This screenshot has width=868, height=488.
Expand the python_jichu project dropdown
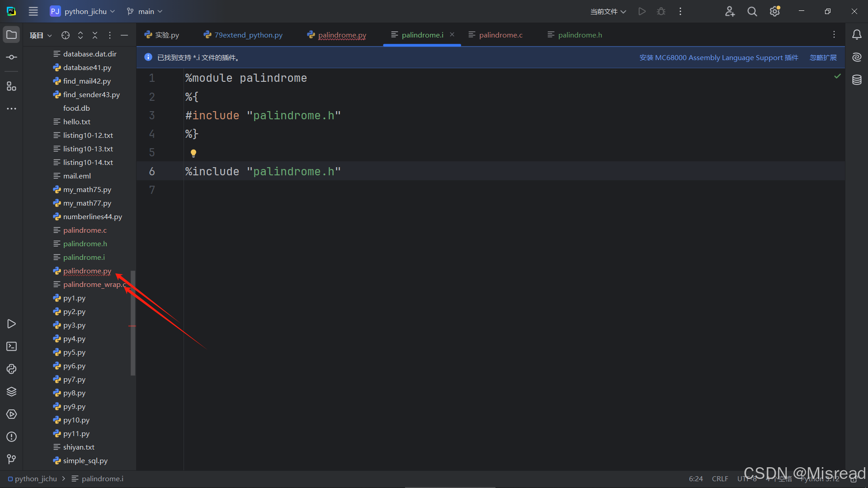[x=86, y=12]
